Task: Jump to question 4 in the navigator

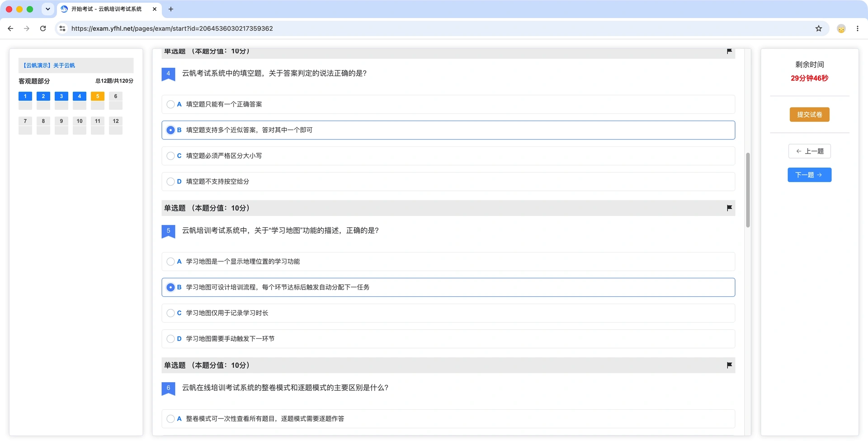Action: click(x=80, y=100)
